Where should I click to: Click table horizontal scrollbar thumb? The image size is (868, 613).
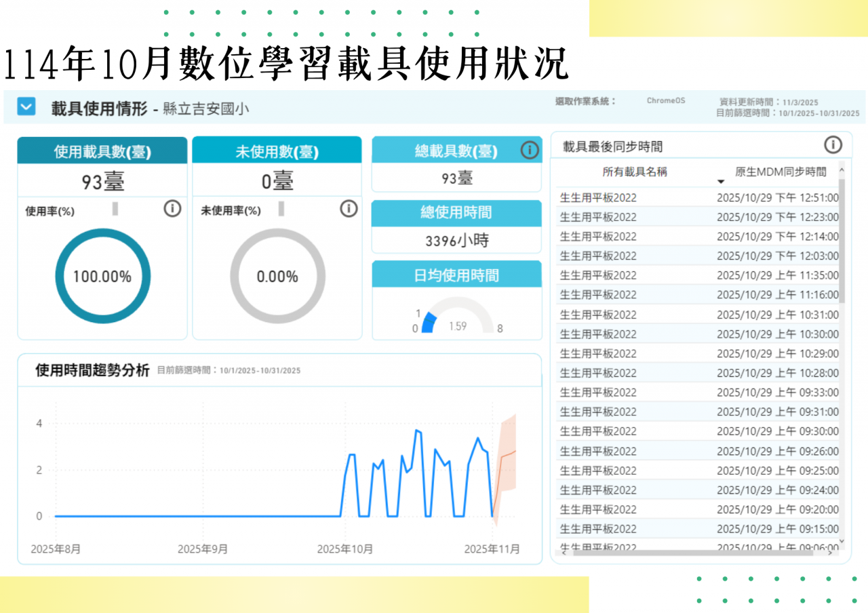pos(692,553)
